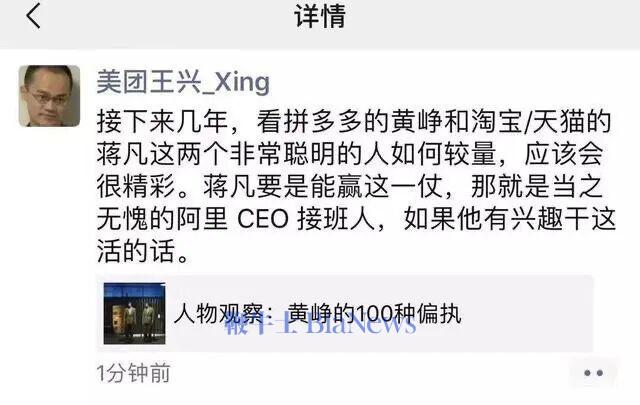Image resolution: width=640 pixels, height=405 pixels.
Task: Tap the blank right area of the article card
Action: tap(527, 314)
